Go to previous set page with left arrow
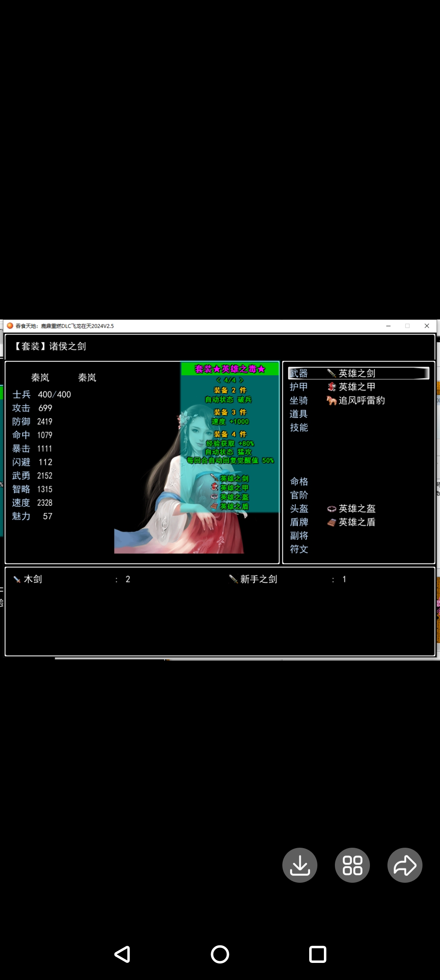Viewport: 440px width, 980px height. tap(218, 380)
